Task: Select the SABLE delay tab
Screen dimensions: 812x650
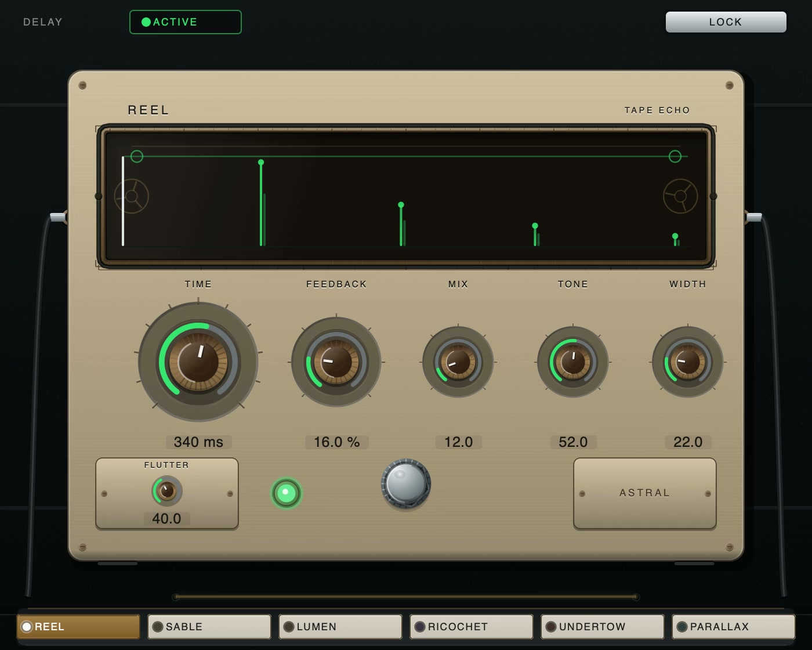Action: tap(209, 627)
